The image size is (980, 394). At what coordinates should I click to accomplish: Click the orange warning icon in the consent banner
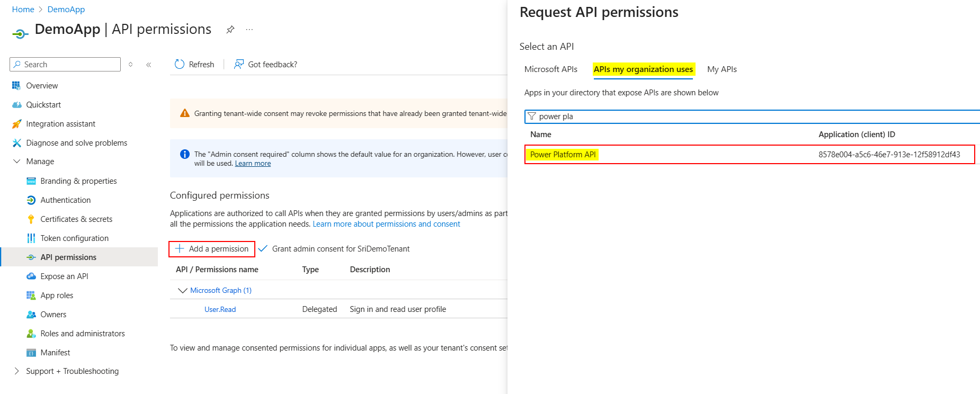(185, 113)
